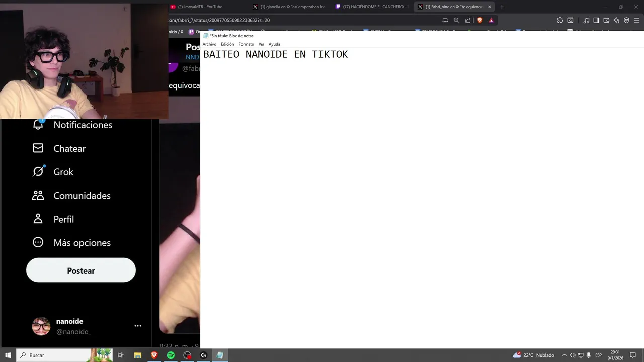Open the Ayuda menu in Notepad
The width and height of the screenshot is (644, 362).
click(274, 44)
